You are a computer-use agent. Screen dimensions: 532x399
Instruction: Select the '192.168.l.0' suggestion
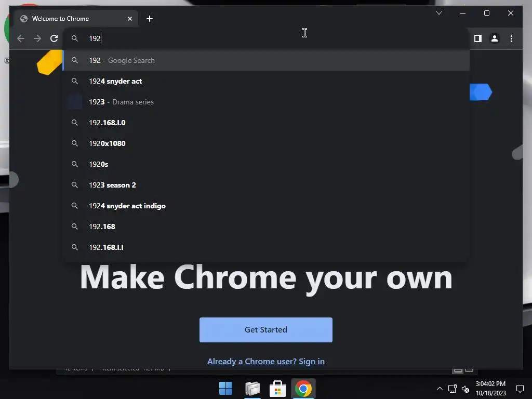coord(267,123)
